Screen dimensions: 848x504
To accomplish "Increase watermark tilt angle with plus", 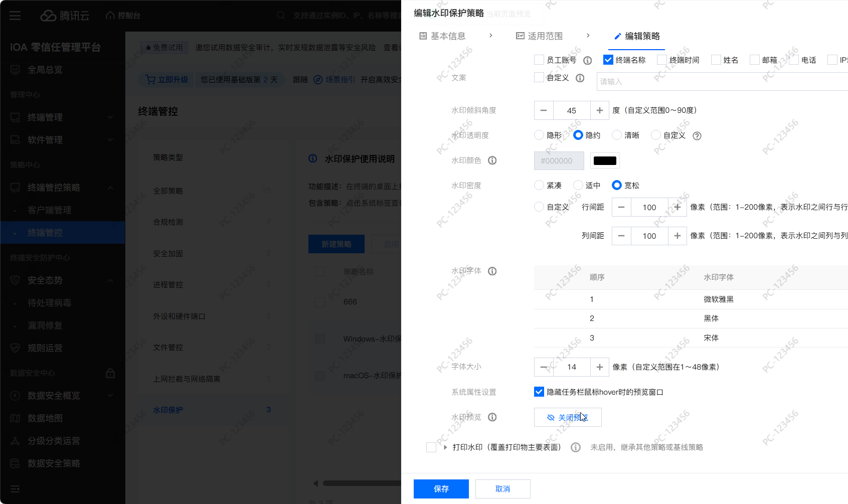I will [x=600, y=110].
